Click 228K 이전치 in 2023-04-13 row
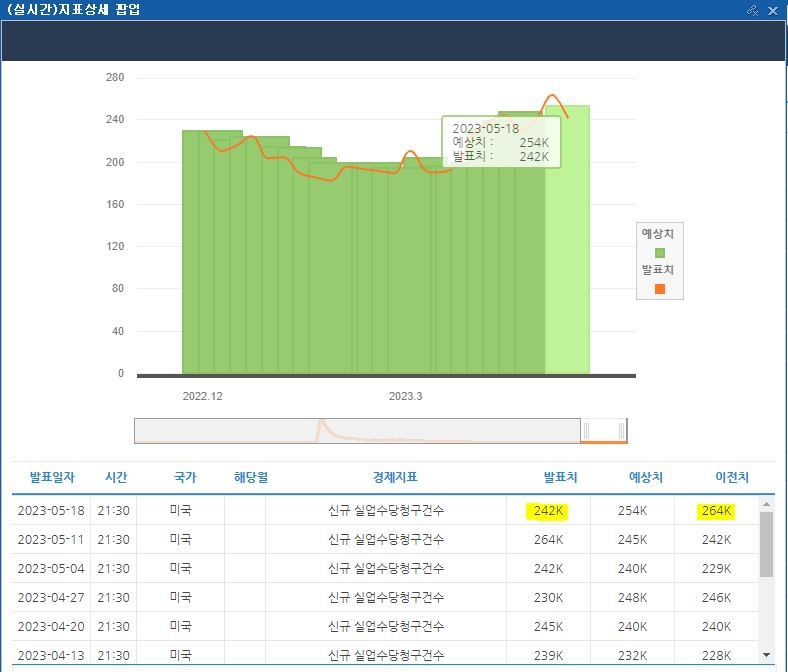 (x=716, y=655)
